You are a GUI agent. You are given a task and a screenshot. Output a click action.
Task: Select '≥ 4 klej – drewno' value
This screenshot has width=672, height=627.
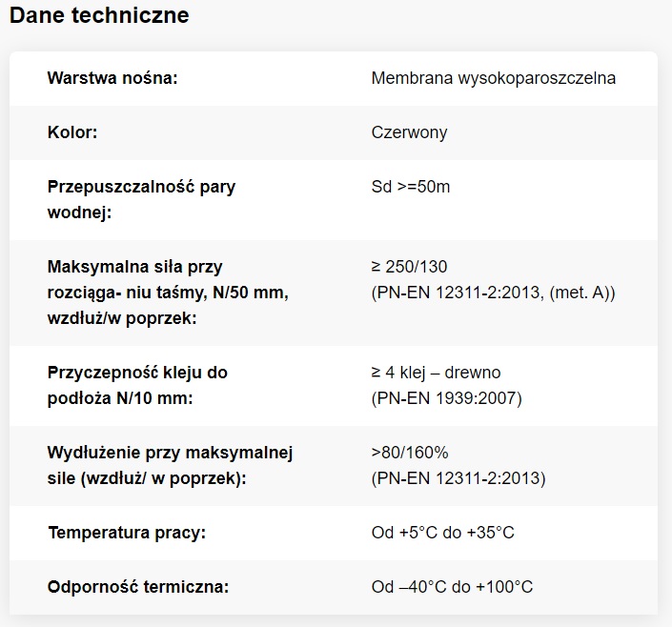tap(436, 373)
